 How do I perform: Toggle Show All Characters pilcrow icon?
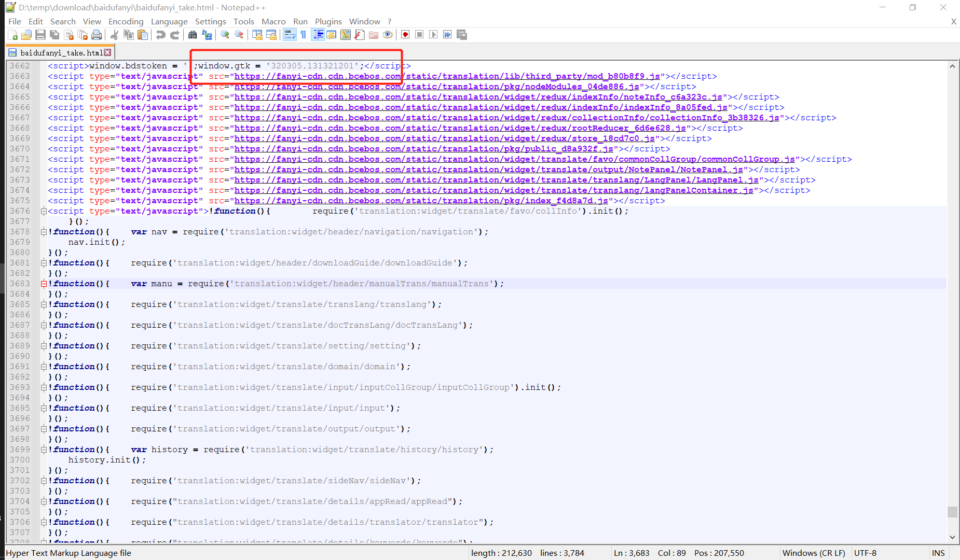pos(304,35)
